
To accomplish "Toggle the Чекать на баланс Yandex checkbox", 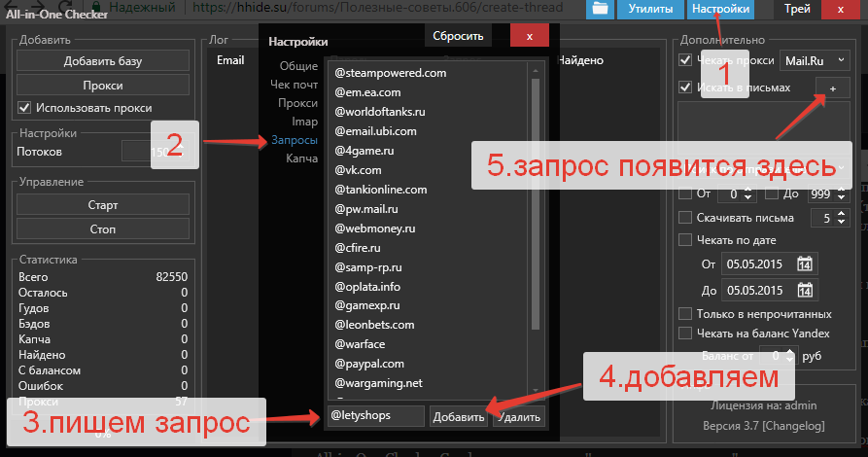I will [x=686, y=334].
